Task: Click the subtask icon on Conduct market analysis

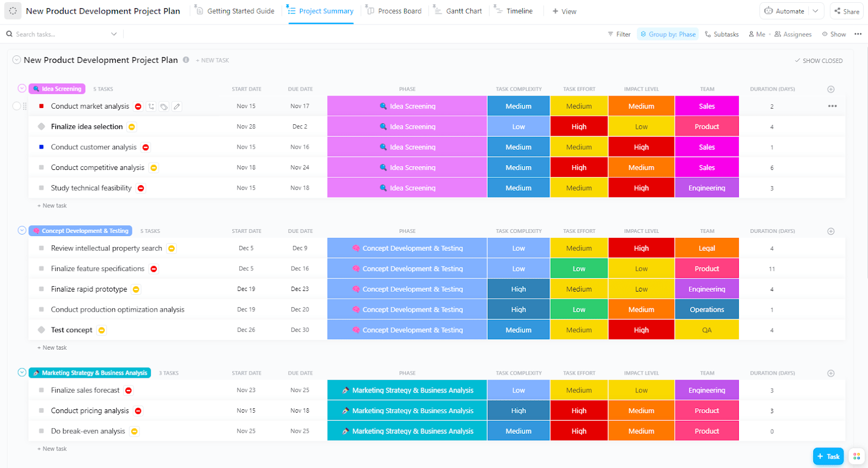Action: tap(151, 106)
